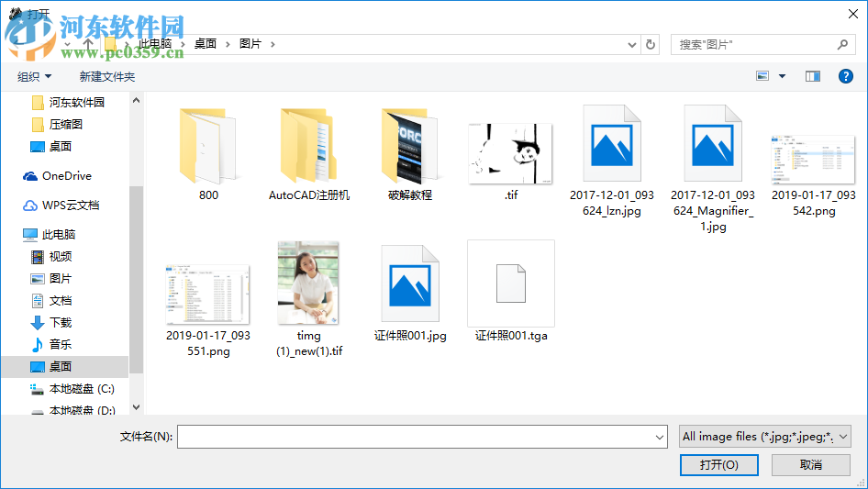The width and height of the screenshot is (868, 489).
Task: Open the help question mark icon
Action: 845,76
